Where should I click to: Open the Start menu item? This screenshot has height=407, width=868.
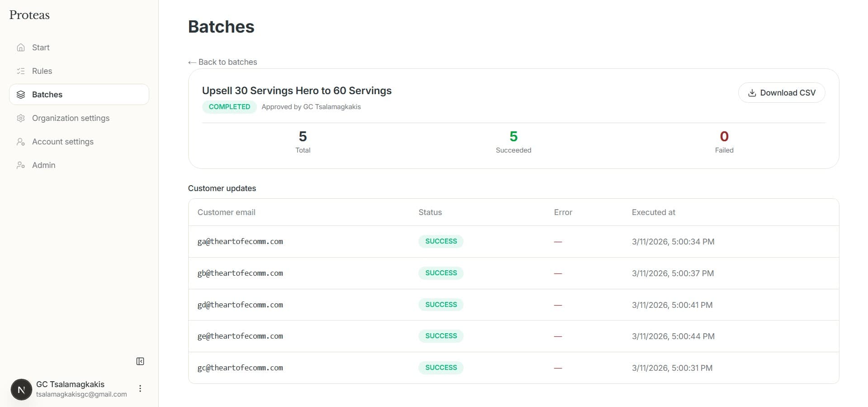79,48
